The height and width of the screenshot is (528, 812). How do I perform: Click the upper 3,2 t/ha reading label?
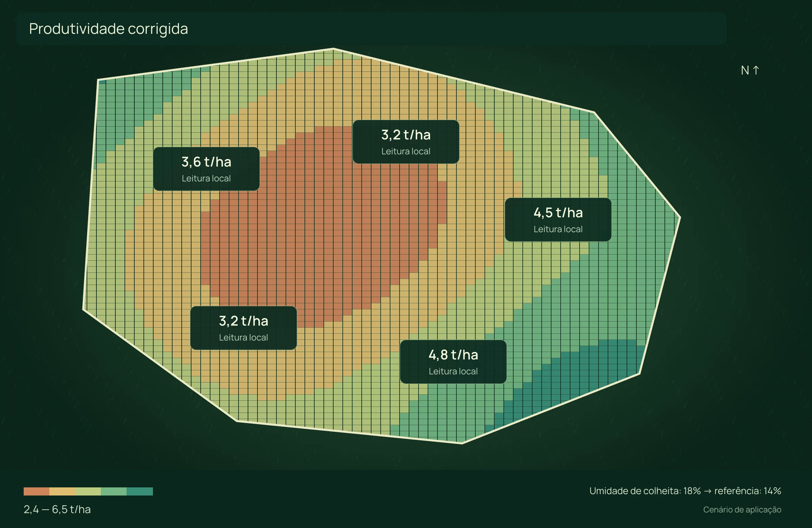406,141
